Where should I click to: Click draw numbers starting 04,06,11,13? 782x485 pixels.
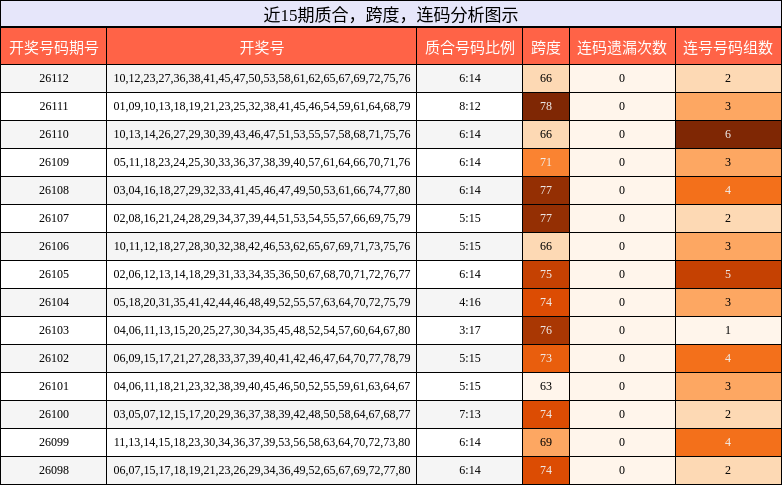(x=262, y=330)
